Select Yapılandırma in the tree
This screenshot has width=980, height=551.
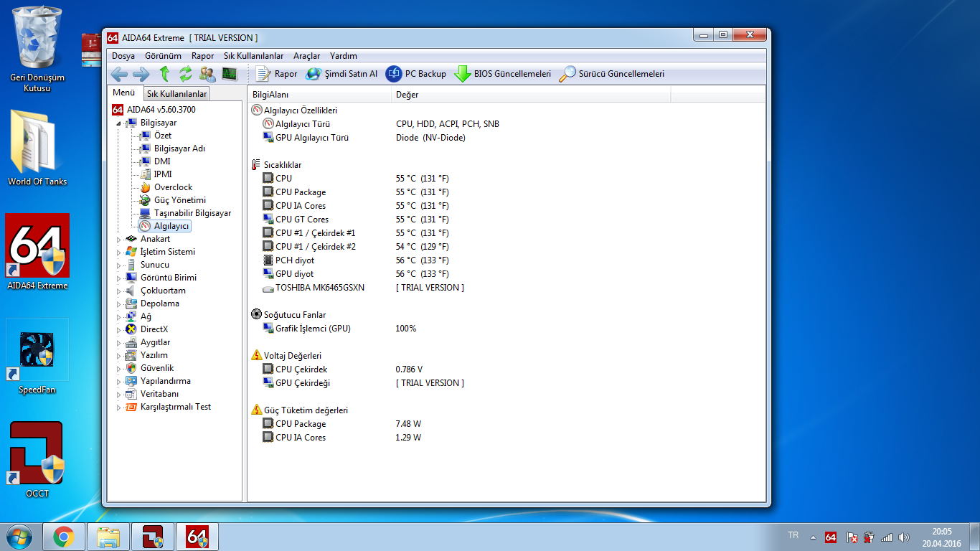coord(165,381)
